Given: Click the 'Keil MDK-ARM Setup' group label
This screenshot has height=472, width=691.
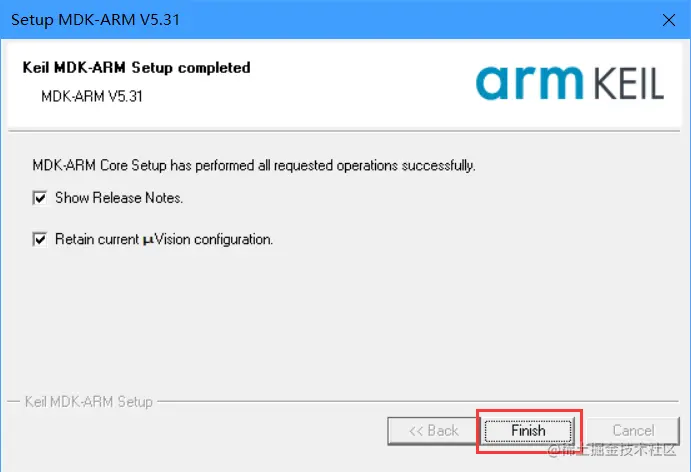Looking at the screenshot, I should coord(88,402).
